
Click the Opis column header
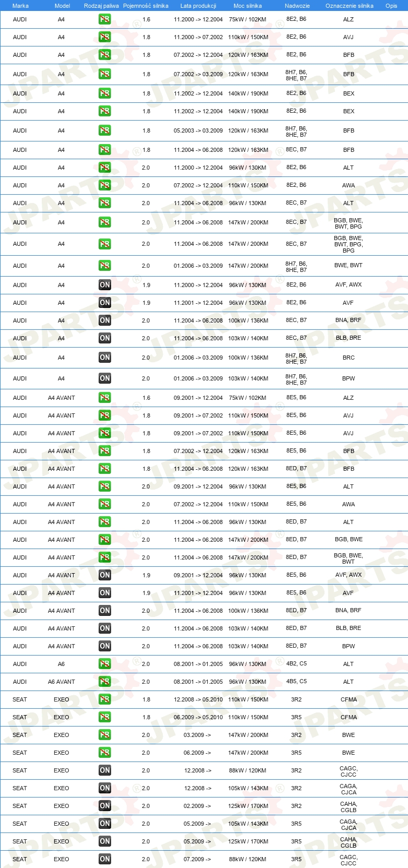(391, 6)
